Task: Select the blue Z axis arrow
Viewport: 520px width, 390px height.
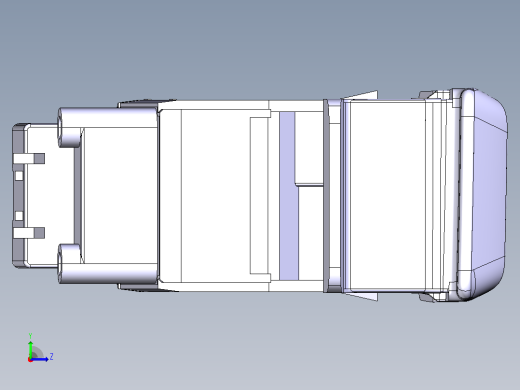Action: tap(40, 359)
